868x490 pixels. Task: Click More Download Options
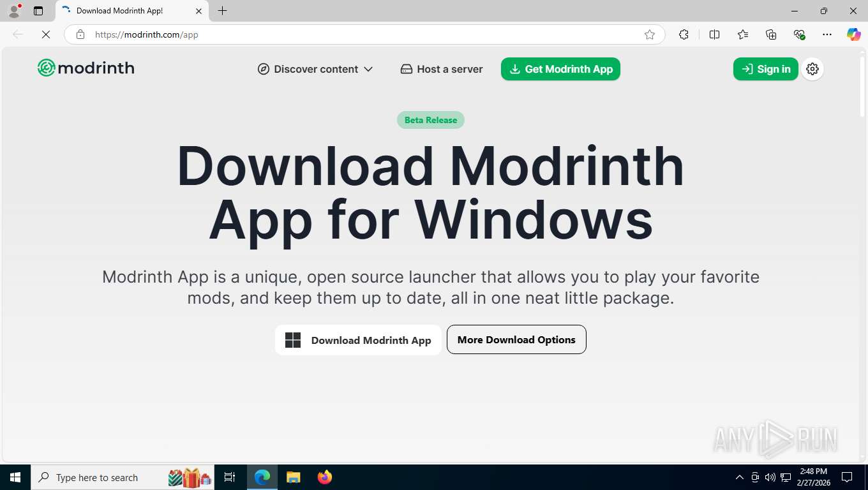[x=516, y=339]
